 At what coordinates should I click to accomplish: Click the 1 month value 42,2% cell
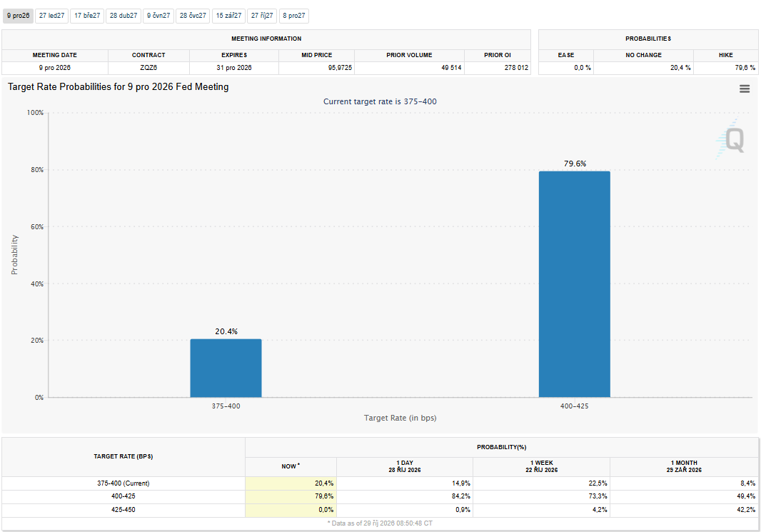[x=685, y=510]
